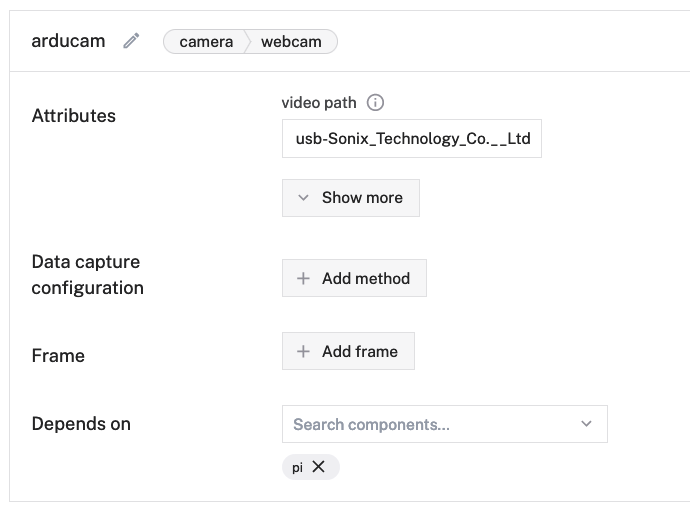Viewport: 690px width, 513px height.
Task: Click the Frame section label
Action: (58, 356)
